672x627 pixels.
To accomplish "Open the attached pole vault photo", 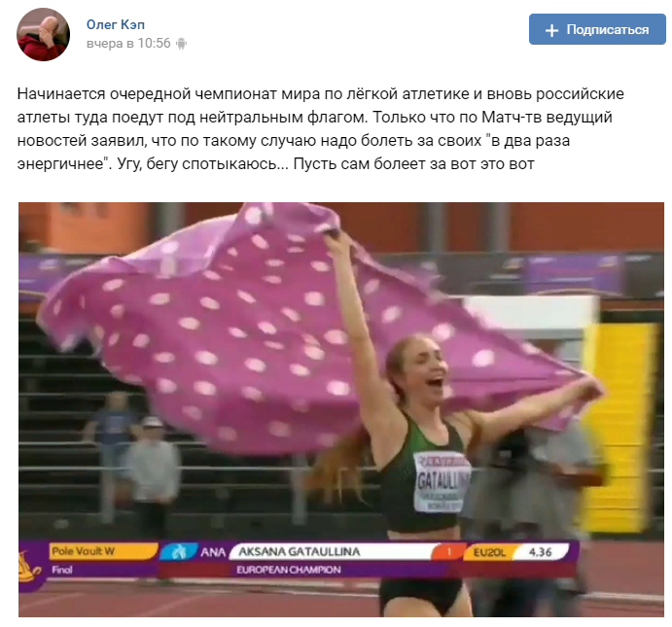I will click(341, 409).
